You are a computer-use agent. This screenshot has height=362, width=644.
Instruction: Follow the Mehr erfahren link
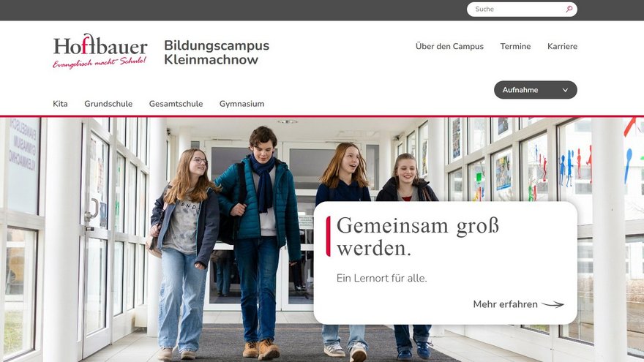point(518,304)
